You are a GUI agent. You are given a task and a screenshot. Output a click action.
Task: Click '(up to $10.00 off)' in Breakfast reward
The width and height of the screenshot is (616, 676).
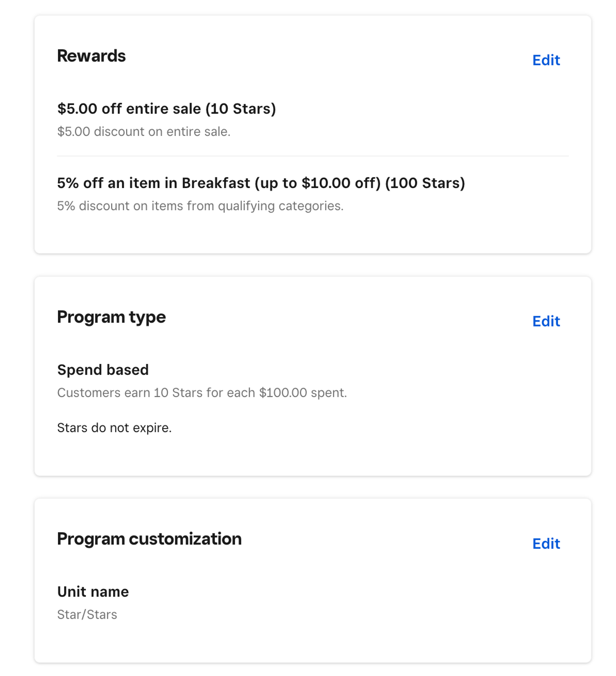coord(318,183)
